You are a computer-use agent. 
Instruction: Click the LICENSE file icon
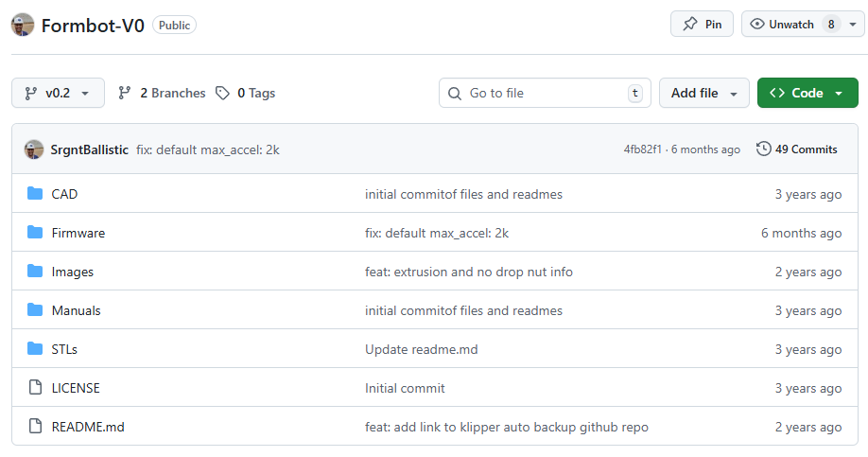tap(35, 387)
